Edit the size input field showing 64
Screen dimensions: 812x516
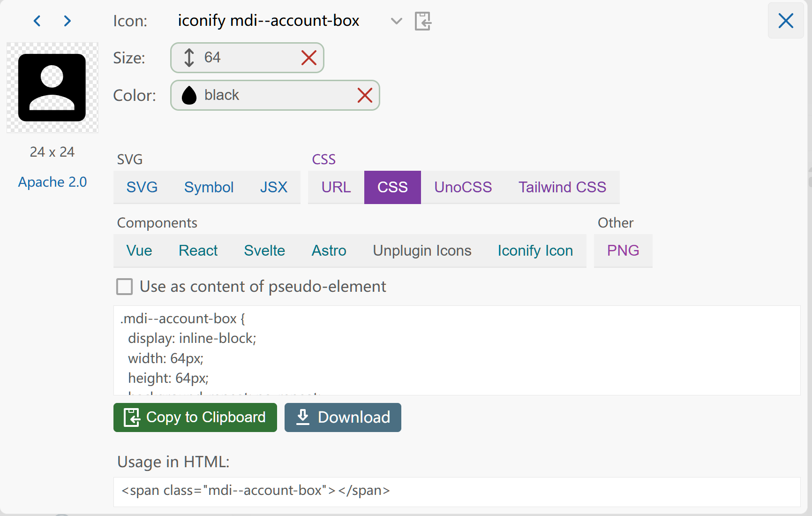point(247,58)
